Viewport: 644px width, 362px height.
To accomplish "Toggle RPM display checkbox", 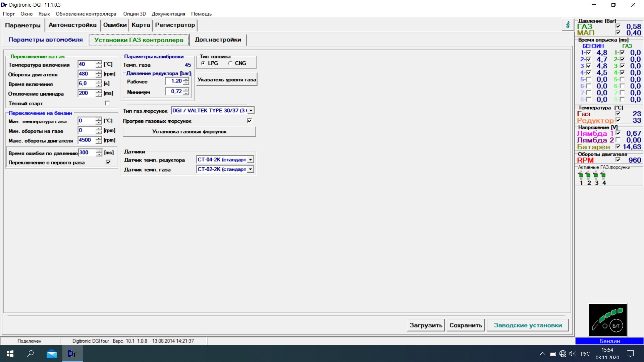I will (618, 160).
